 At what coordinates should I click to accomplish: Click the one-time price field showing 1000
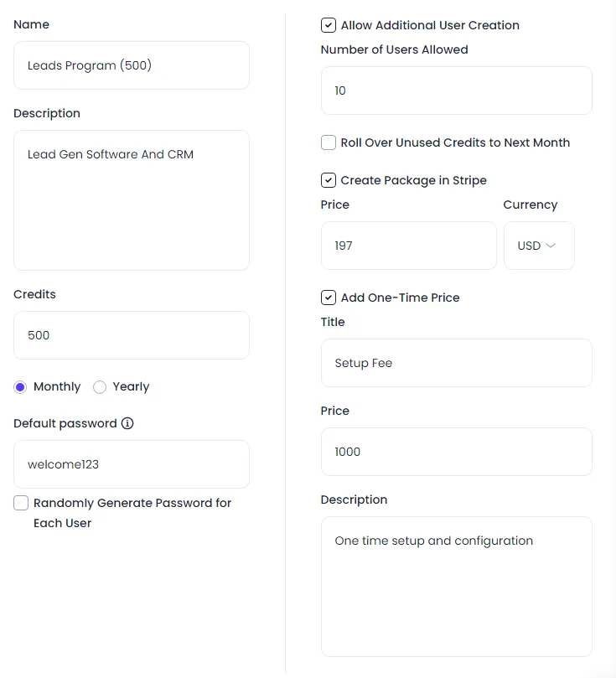457,452
